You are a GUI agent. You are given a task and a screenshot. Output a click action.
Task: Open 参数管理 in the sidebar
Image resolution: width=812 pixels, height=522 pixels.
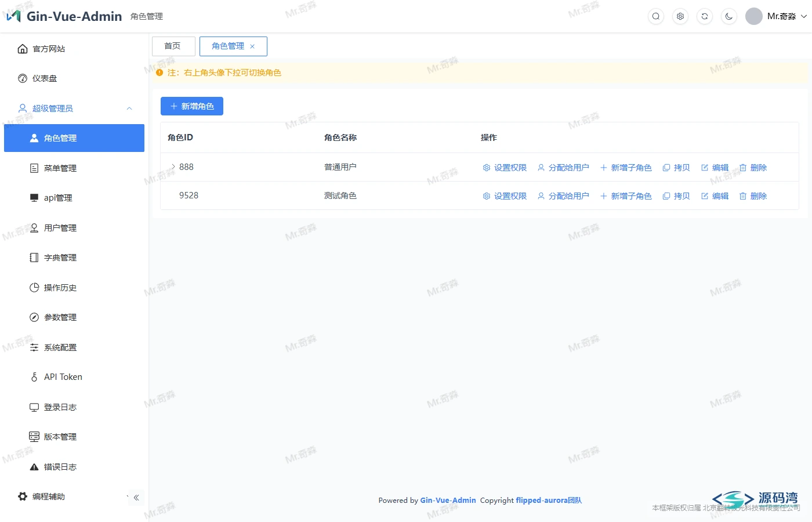coord(74,317)
